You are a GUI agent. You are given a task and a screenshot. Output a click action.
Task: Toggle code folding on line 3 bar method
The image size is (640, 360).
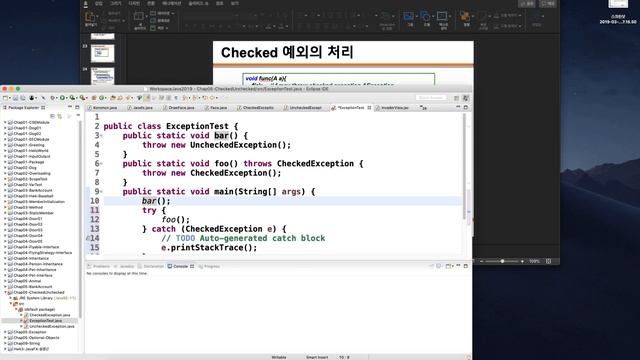point(101,136)
